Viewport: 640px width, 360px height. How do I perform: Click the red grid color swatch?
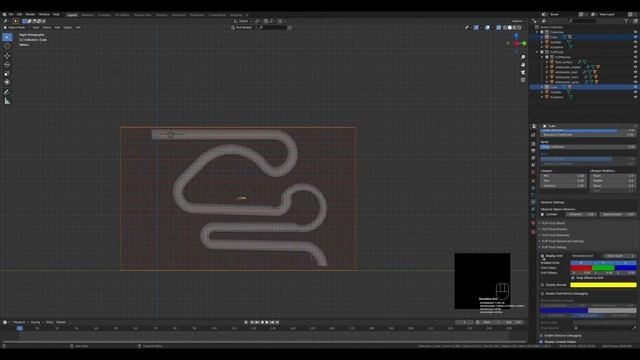pyautogui.click(x=581, y=268)
